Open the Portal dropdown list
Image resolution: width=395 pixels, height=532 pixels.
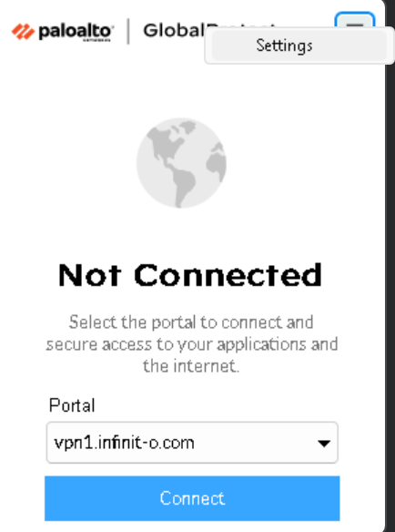(x=192, y=443)
